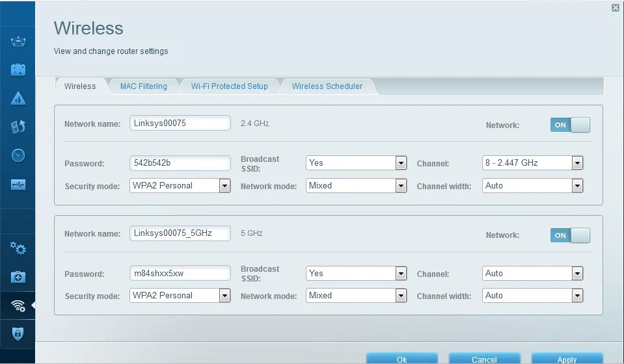Select the Wireless tab
The width and height of the screenshot is (624, 364).
coord(81,86)
